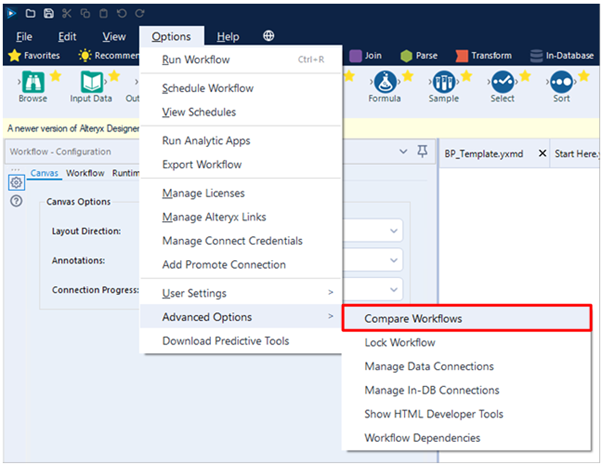602x464 pixels.
Task: Pin the Workflow Configuration panel
Action: coord(424,151)
